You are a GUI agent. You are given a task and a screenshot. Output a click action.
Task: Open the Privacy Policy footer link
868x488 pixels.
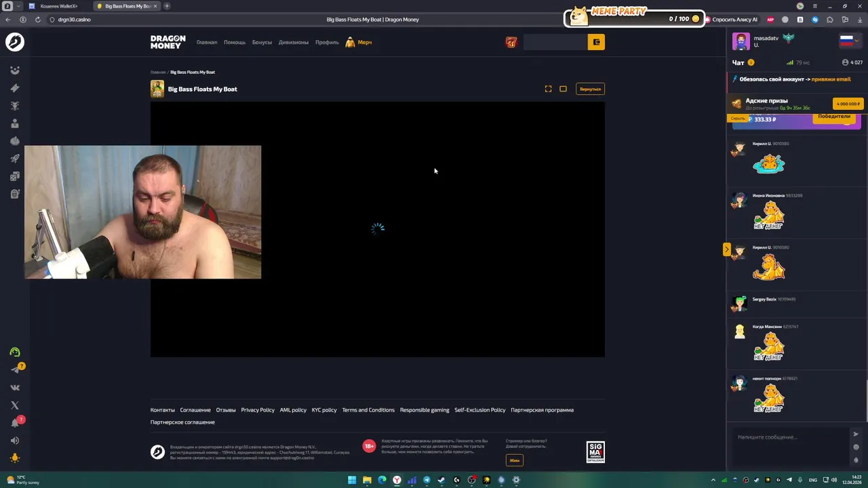[x=258, y=410]
